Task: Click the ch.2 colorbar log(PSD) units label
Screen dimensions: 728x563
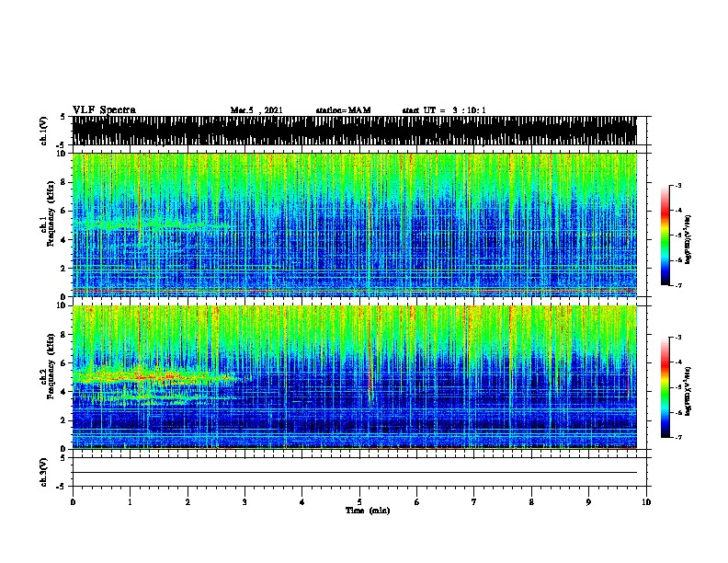Action: [688, 391]
